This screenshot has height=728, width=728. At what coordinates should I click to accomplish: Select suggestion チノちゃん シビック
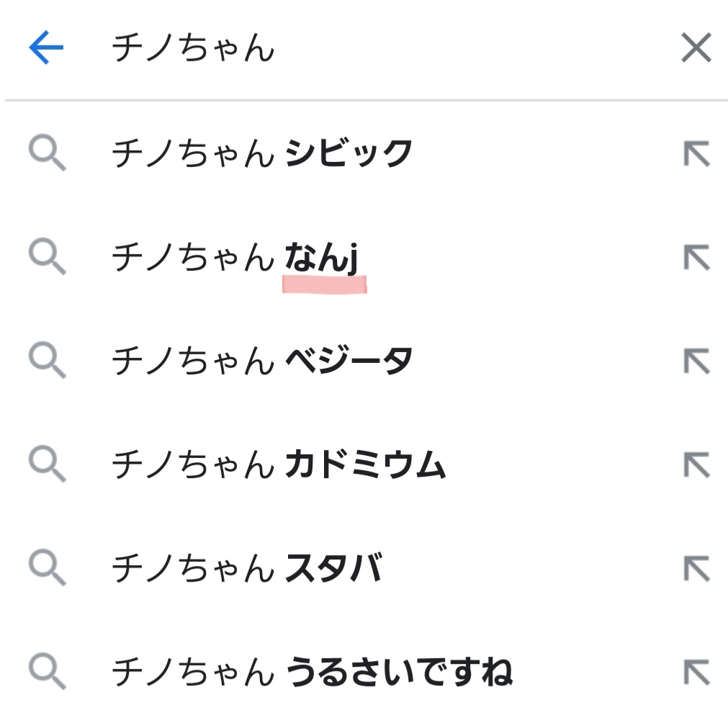click(263, 153)
